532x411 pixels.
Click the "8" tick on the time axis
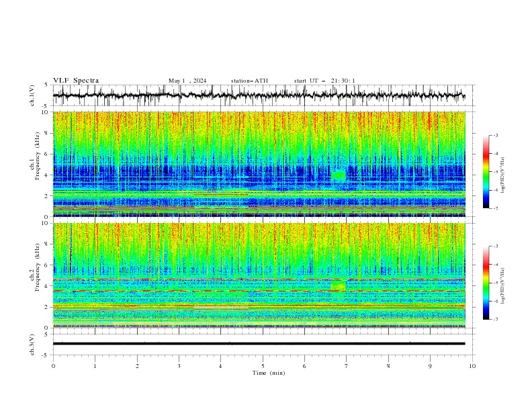click(x=388, y=366)
